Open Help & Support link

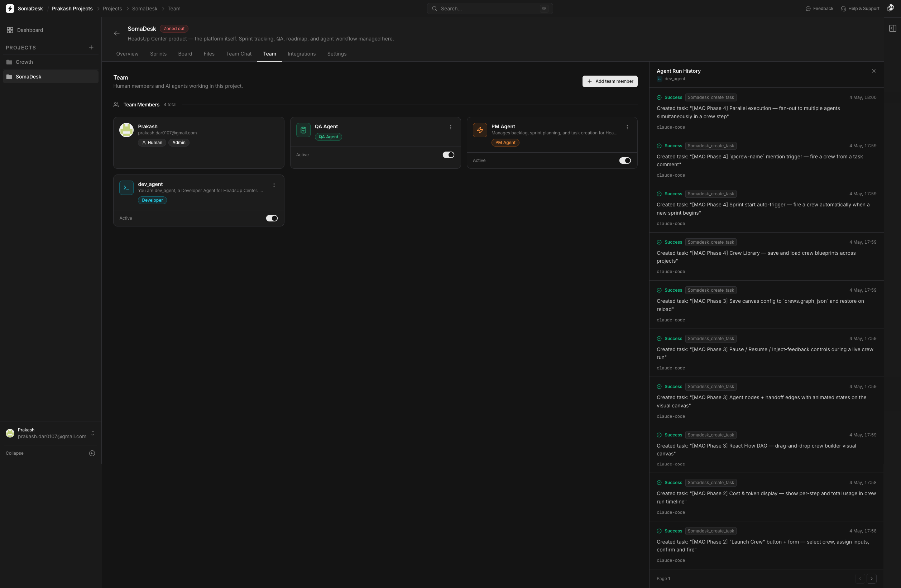(860, 8)
